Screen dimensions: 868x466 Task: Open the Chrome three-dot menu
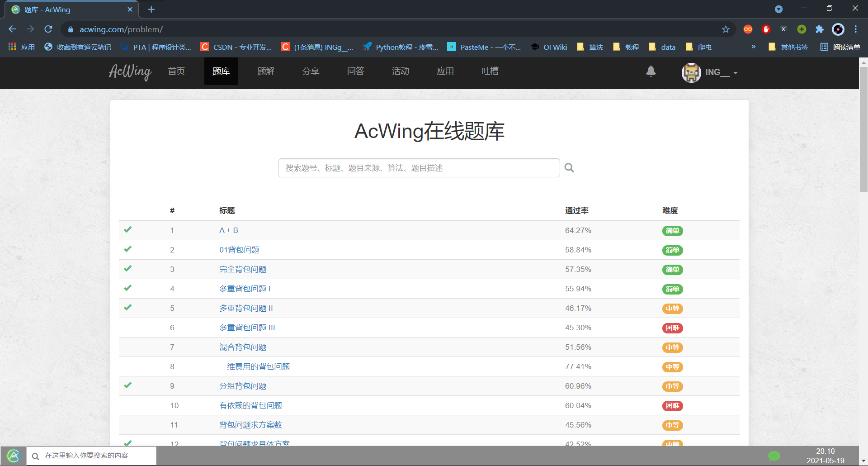[856, 29]
